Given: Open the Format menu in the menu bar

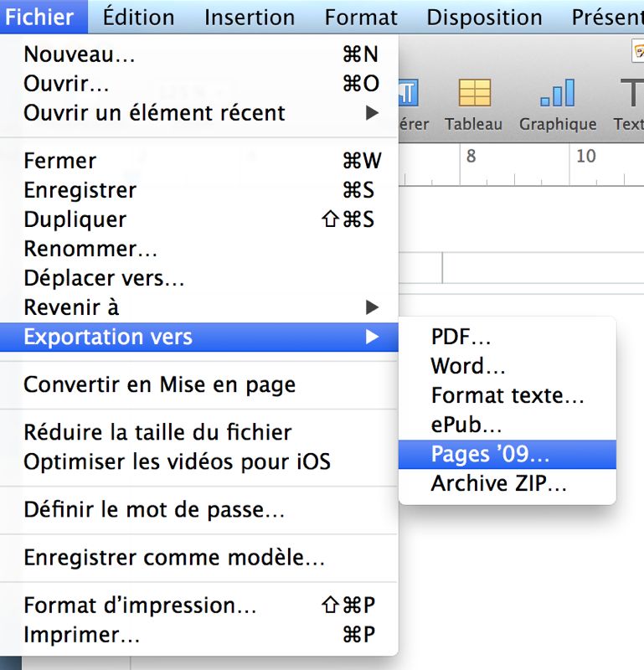Looking at the screenshot, I should [x=361, y=17].
